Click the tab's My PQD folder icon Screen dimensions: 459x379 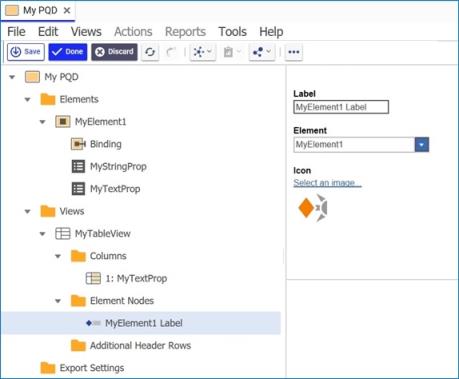click(x=12, y=10)
